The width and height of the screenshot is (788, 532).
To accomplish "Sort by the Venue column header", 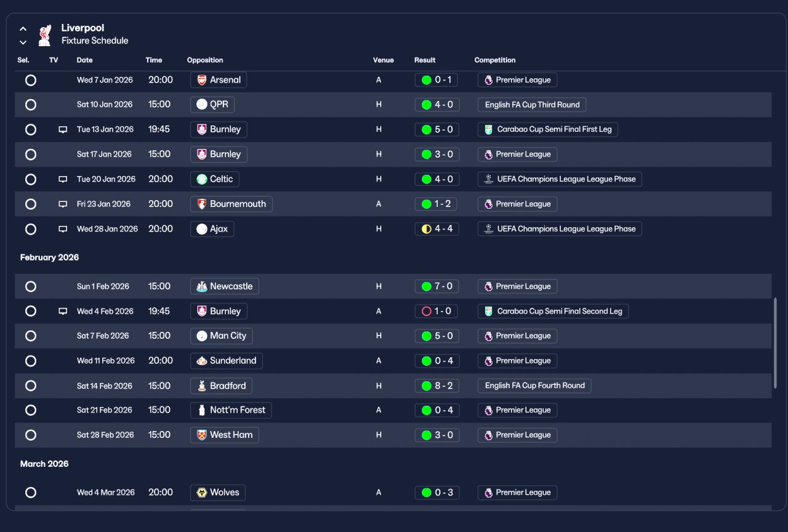I will pyautogui.click(x=383, y=60).
